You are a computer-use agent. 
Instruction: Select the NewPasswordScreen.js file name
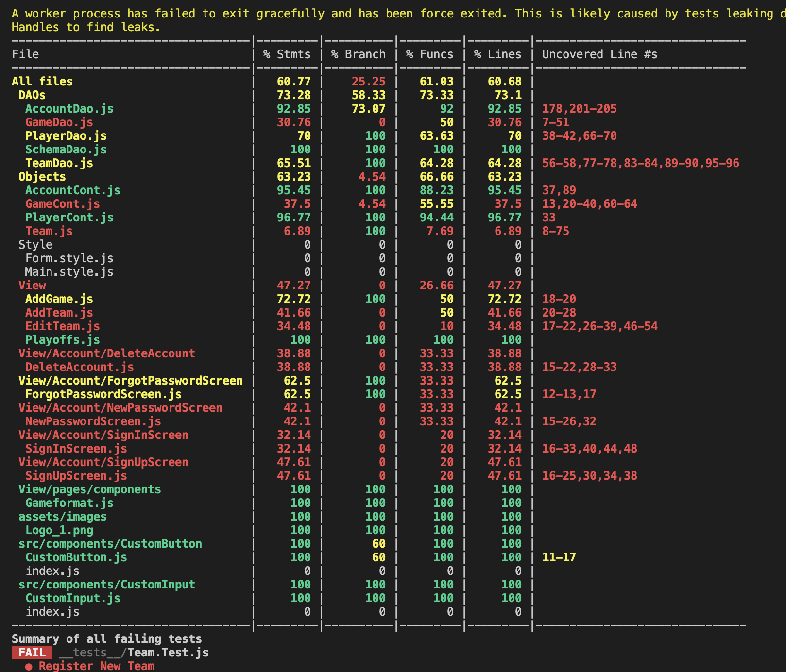pos(93,421)
